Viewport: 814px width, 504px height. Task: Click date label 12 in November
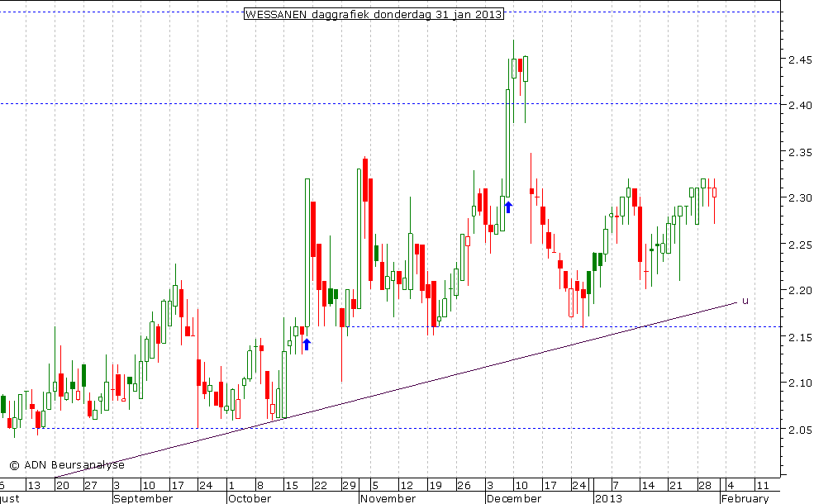pyautogui.click(x=407, y=486)
